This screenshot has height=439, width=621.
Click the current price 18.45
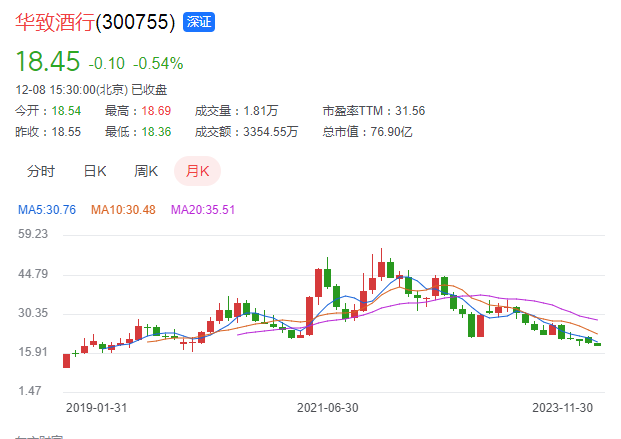coord(48,61)
